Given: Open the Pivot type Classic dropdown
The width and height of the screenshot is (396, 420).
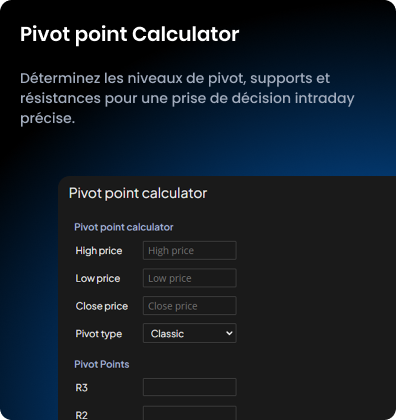Looking at the screenshot, I should pos(190,333).
